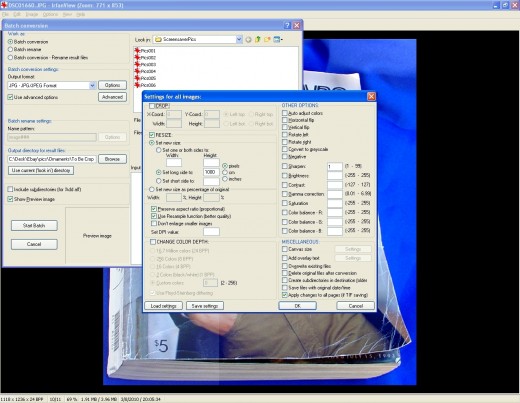Viewport: 520px width, 403px height.
Task: Select the Pics001 file icon
Action: (x=137, y=51)
